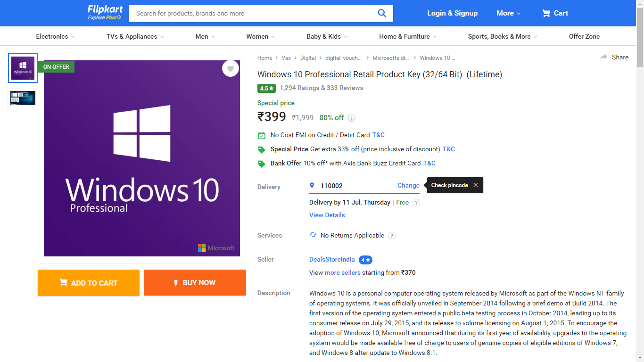Click the main Windows 10 product image

[142, 158]
